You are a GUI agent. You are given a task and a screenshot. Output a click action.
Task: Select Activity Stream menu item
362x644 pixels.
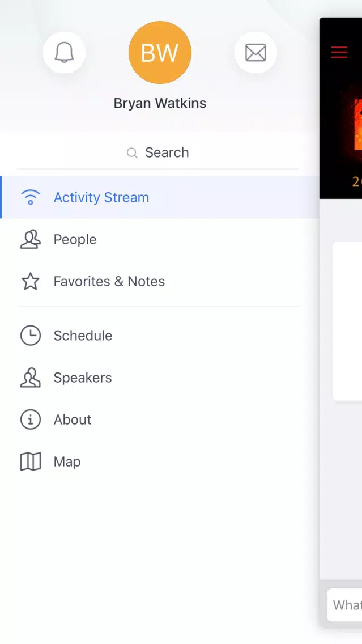[160, 197]
